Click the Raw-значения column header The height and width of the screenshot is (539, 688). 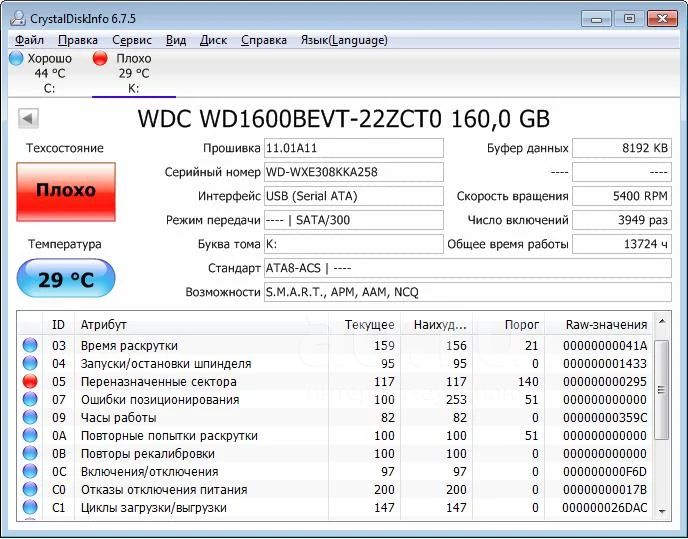point(599,325)
